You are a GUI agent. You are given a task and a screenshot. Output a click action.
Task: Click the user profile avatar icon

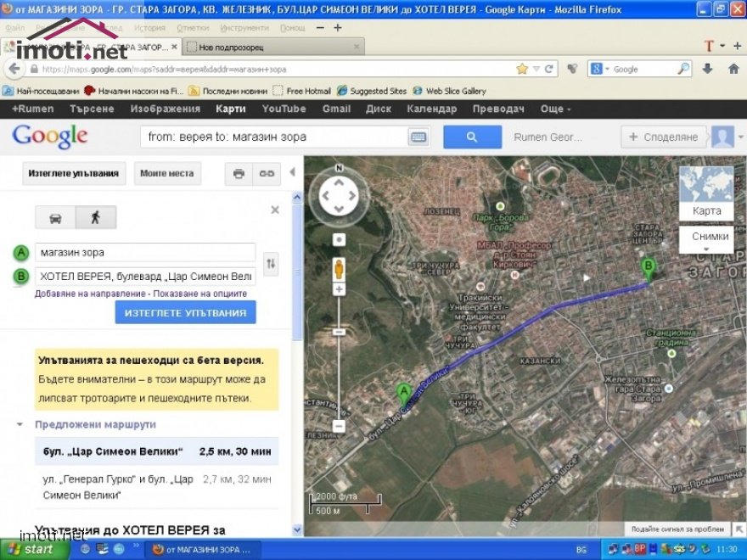click(722, 137)
